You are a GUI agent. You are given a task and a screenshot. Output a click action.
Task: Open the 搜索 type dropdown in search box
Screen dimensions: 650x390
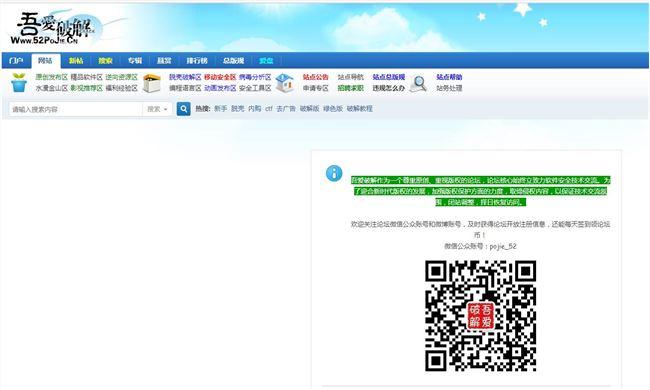[x=157, y=109]
